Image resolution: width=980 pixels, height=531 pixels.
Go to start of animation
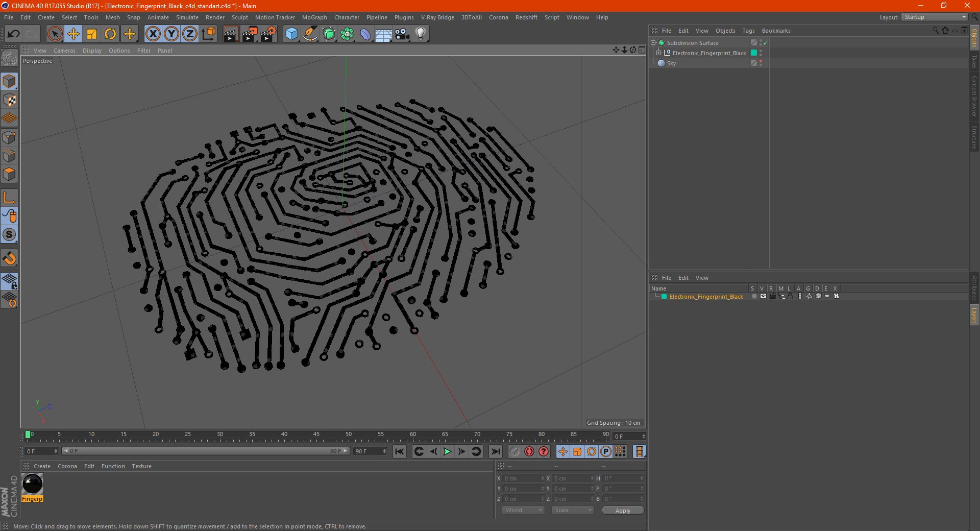click(x=400, y=451)
